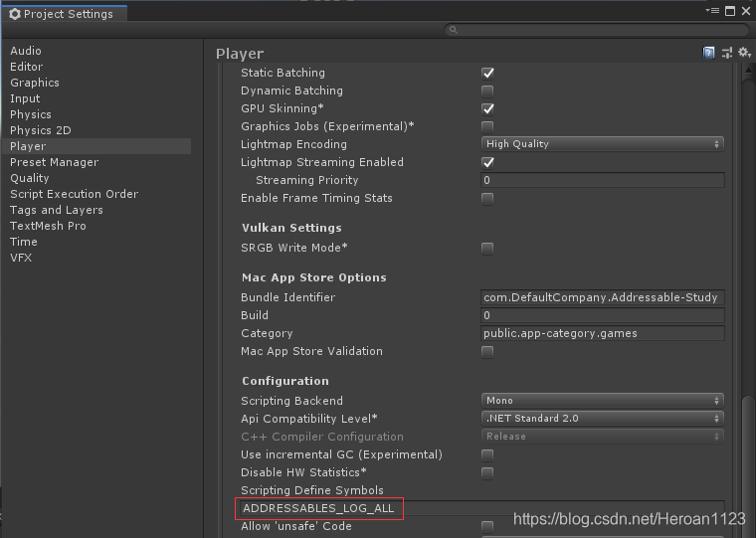Toggle GPU Skinning checkbox
The image size is (756, 538).
[x=487, y=108]
